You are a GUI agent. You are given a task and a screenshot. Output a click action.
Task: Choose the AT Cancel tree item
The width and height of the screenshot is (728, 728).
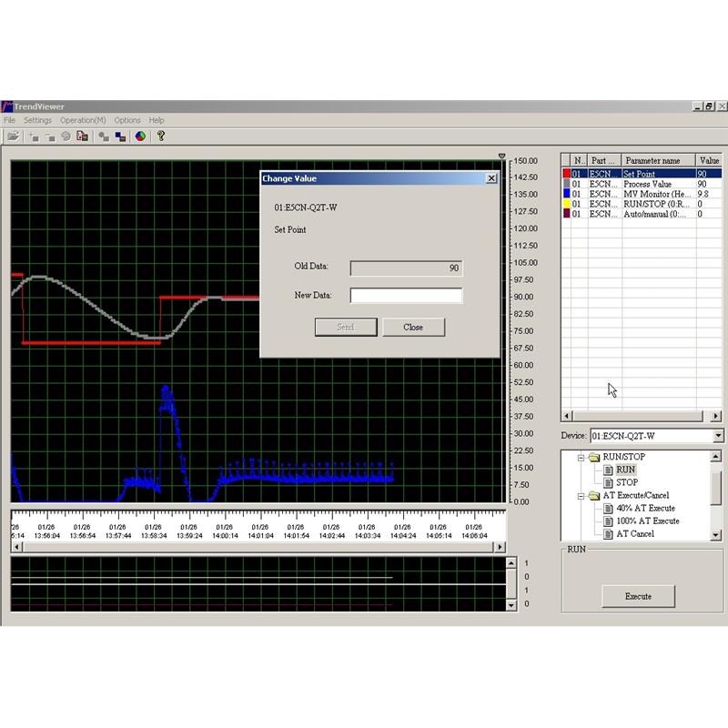(x=635, y=534)
